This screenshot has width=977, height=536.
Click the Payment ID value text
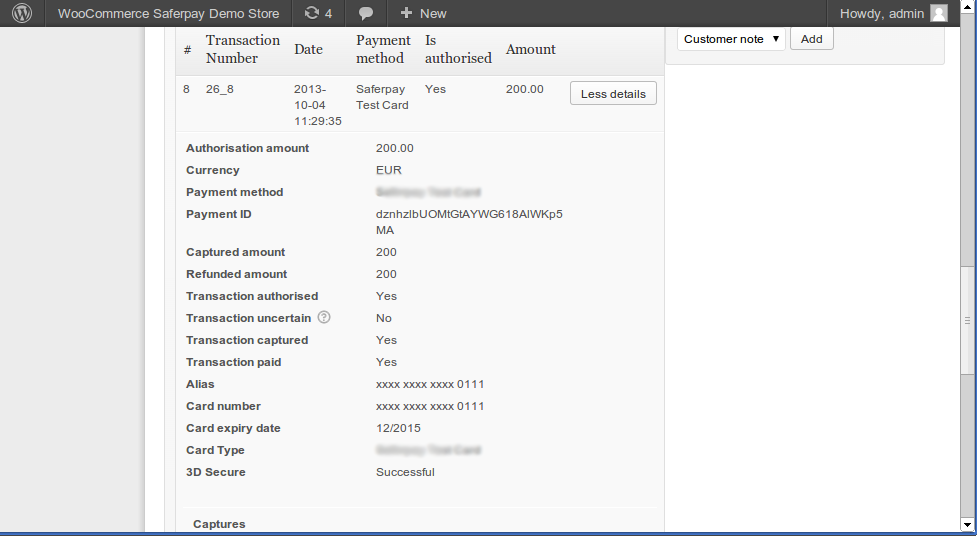point(468,222)
